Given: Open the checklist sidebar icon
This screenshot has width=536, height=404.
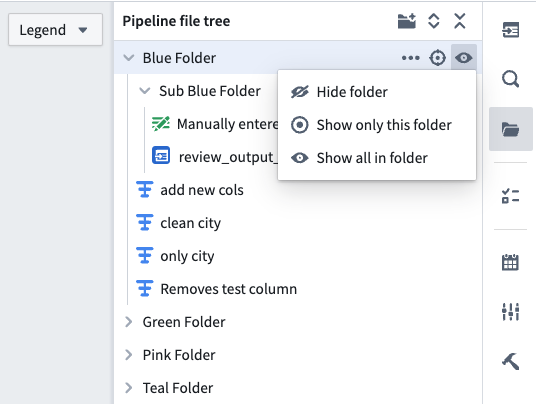Looking at the screenshot, I should (x=511, y=196).
